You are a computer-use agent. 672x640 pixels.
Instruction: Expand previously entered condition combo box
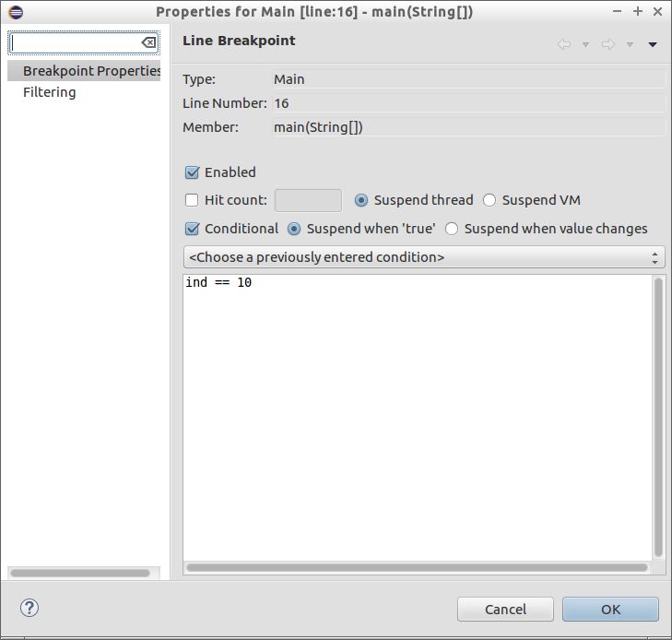point(423,257)
